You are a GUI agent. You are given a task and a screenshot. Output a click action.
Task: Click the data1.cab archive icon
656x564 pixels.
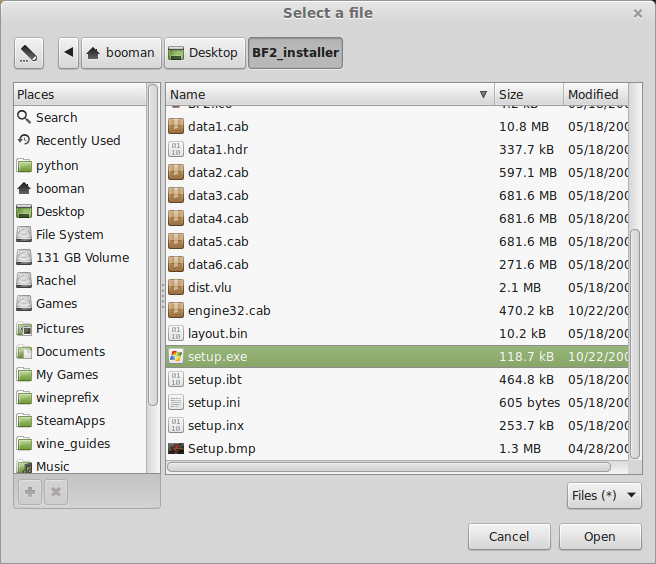[x=176, y=126]
